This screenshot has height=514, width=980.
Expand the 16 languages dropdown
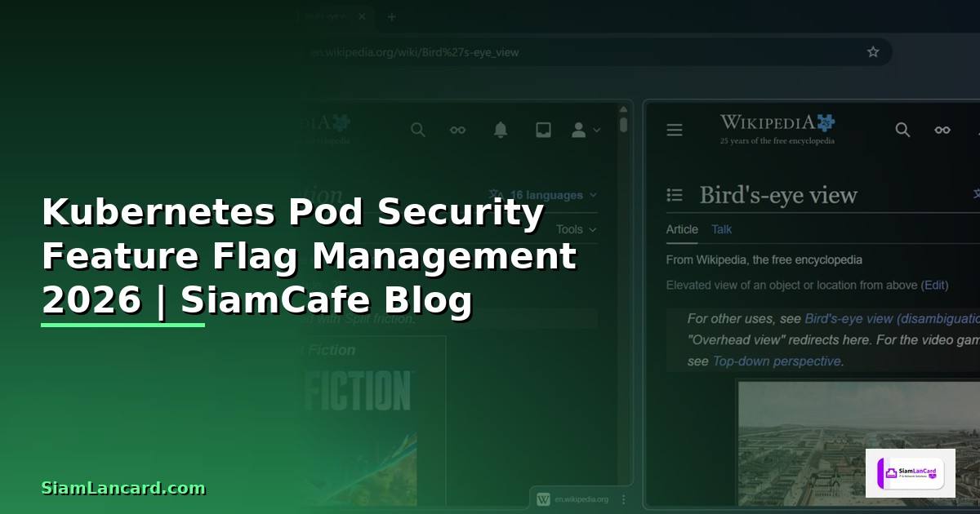543,195
